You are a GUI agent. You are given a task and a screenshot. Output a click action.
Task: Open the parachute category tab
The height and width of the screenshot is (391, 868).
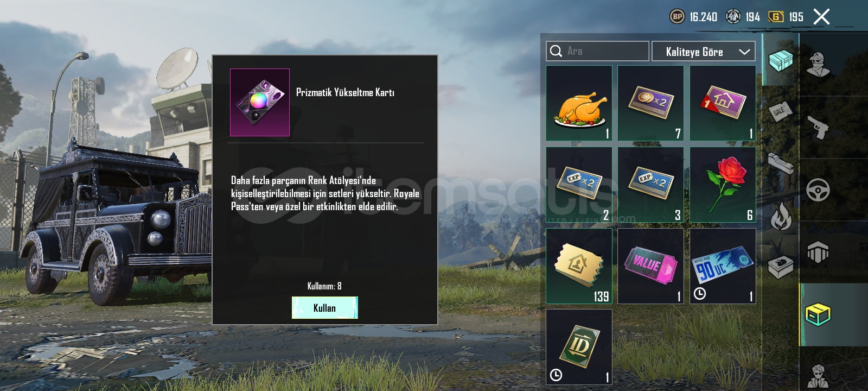point(818,252)
